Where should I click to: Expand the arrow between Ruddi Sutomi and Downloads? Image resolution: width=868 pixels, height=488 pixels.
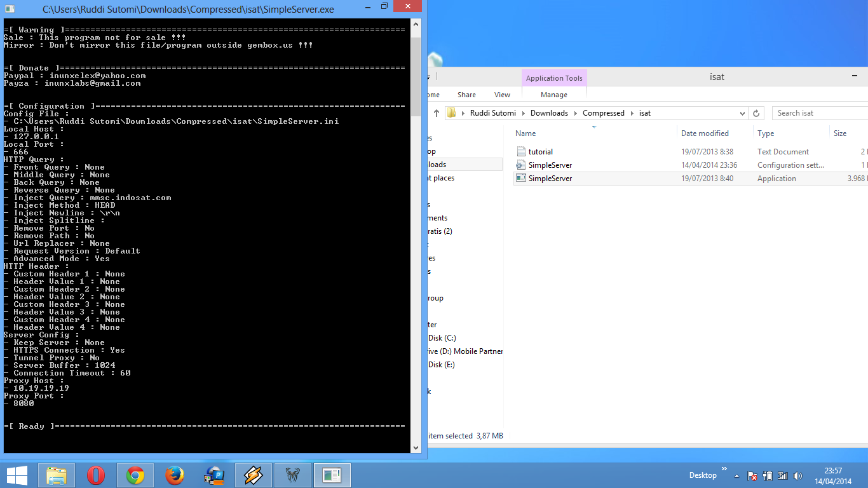coord(523,113)
